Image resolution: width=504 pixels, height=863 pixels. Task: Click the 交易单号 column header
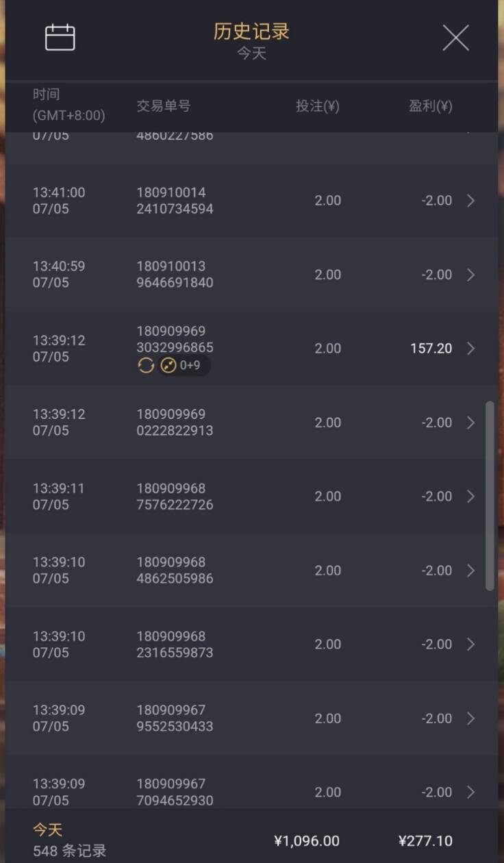pos(163,106)
